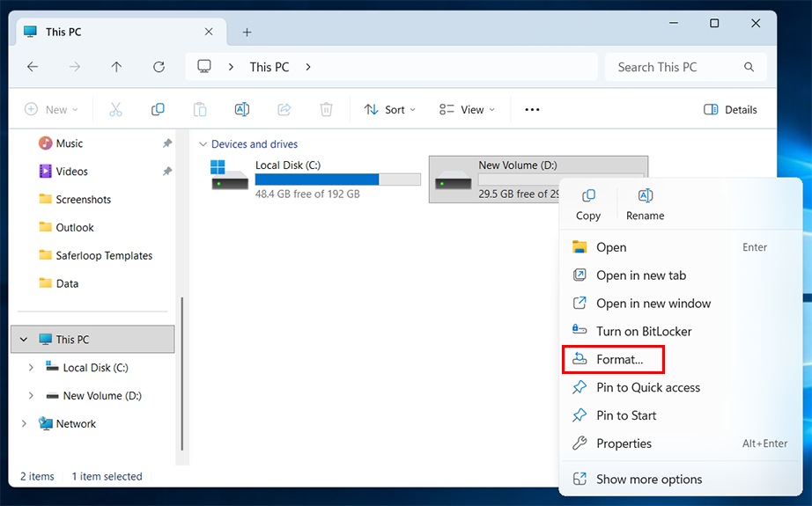Viewport: 812px width, 506px height.
Task: Choose Pin to Start
Action: click(681, 415)
